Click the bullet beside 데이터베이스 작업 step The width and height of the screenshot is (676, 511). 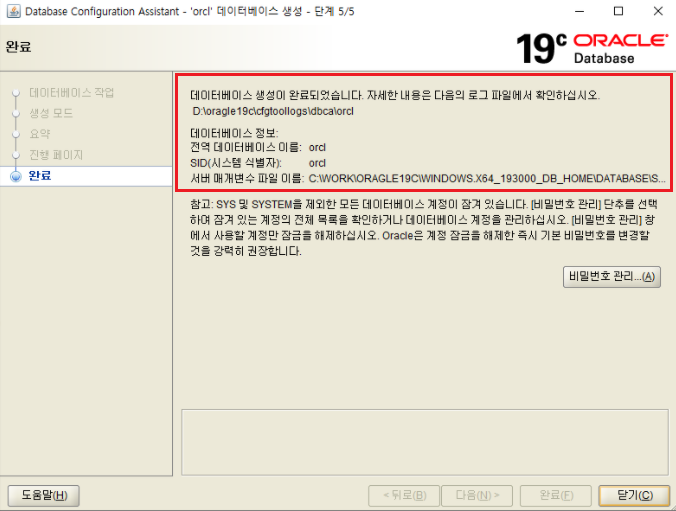15,93
